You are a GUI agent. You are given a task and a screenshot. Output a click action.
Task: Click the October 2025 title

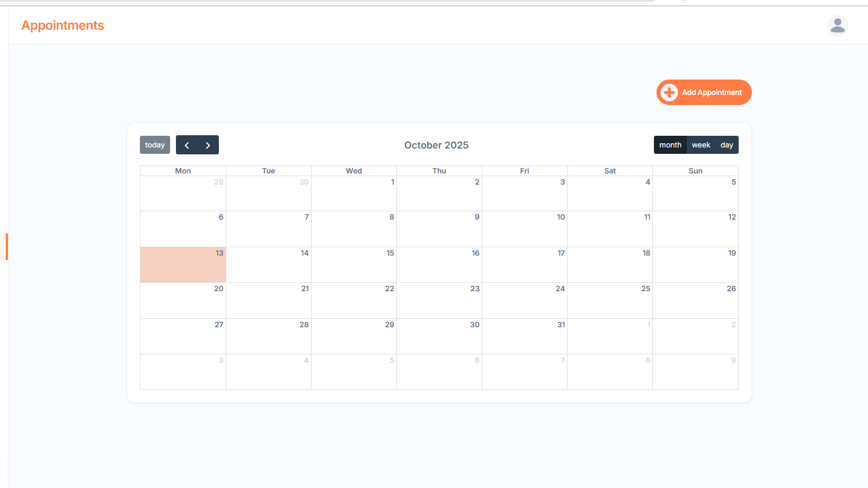(436, 145)
